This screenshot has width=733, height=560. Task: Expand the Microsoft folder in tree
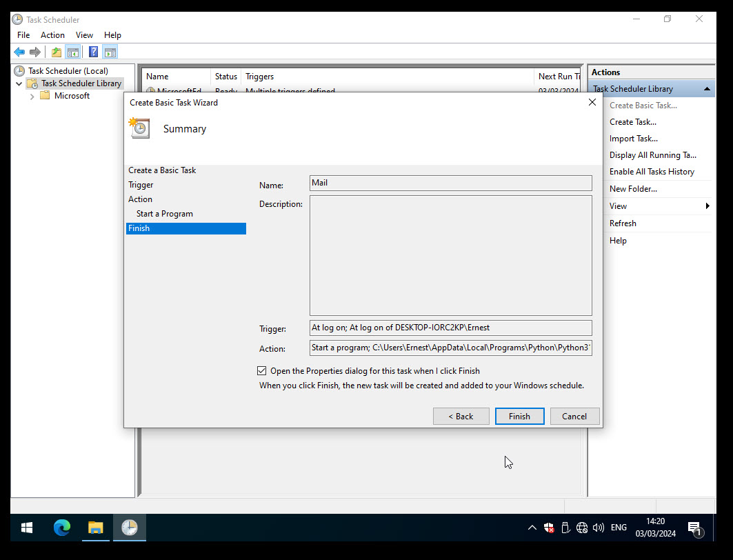(32, 97)
